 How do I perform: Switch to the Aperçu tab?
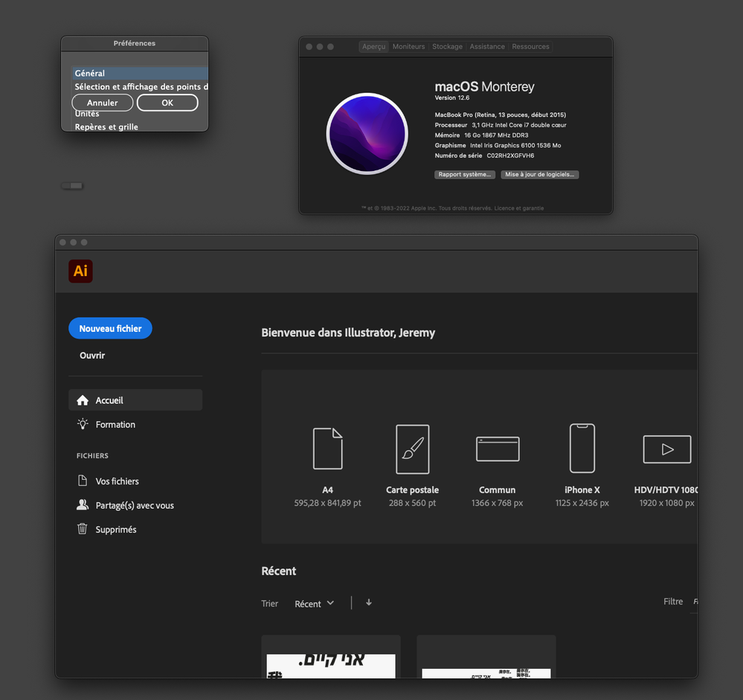(374, 46)
